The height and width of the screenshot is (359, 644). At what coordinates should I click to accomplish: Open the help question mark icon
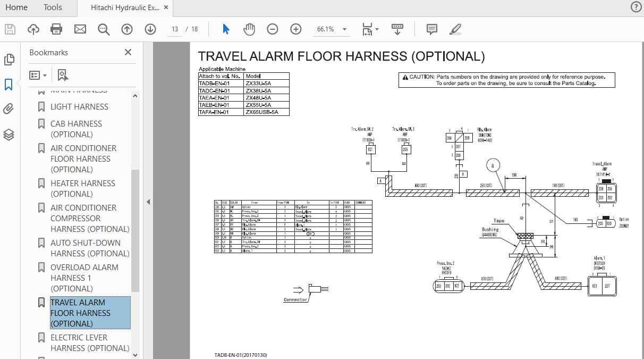[635, 7]
